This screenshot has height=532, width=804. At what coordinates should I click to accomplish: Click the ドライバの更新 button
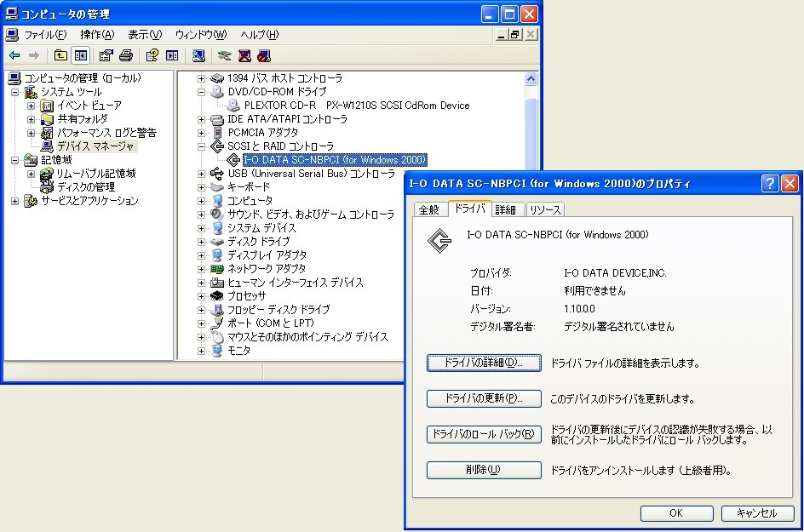(x=483, y=398)
